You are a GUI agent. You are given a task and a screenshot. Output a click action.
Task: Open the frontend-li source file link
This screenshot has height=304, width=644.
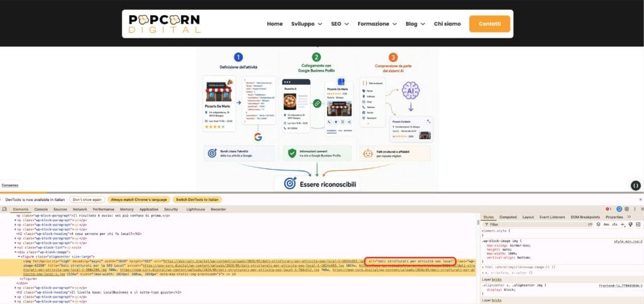pos(621,285)
